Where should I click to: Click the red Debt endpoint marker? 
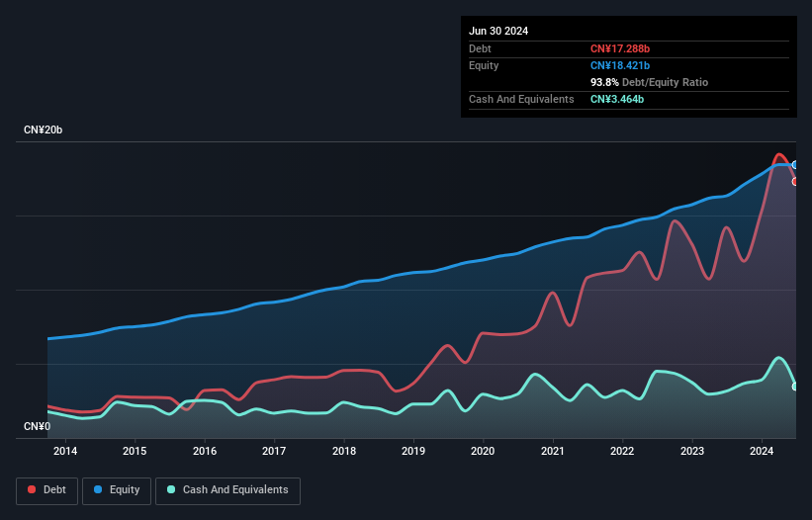tap(795, 182)
